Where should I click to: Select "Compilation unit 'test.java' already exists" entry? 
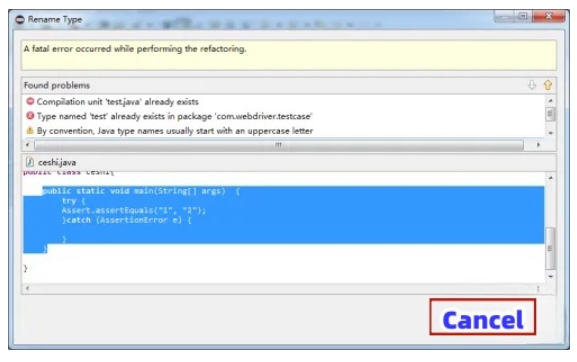tap(117, 102)
